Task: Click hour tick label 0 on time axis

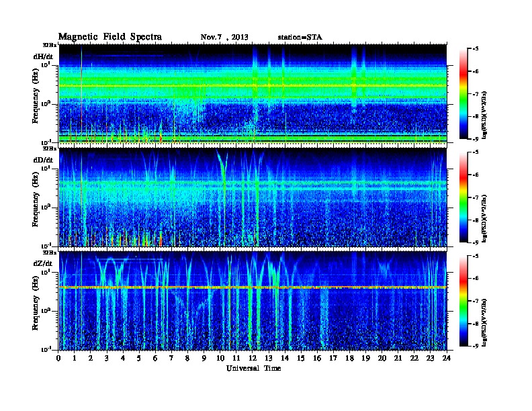Action: [58, 358]
